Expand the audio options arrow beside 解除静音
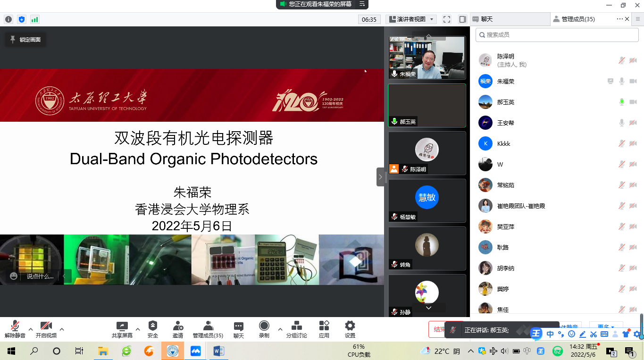 (31, 329)
